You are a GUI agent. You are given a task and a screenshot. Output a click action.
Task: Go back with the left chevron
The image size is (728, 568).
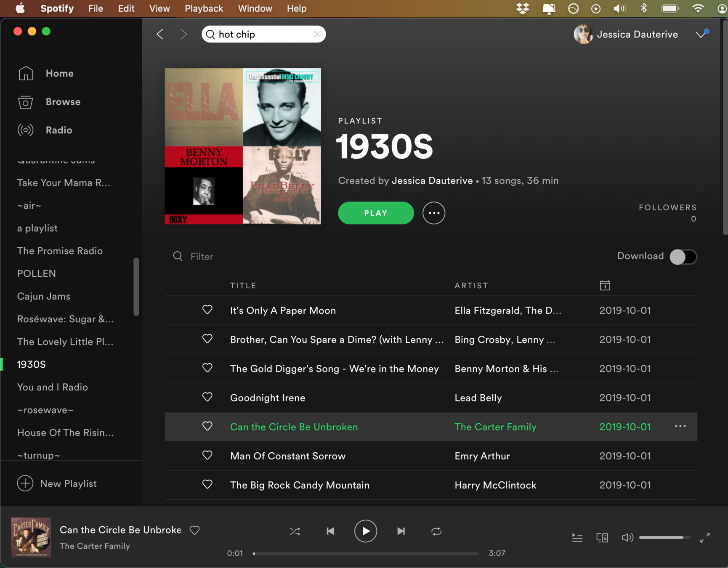click(x=160, y=34)
